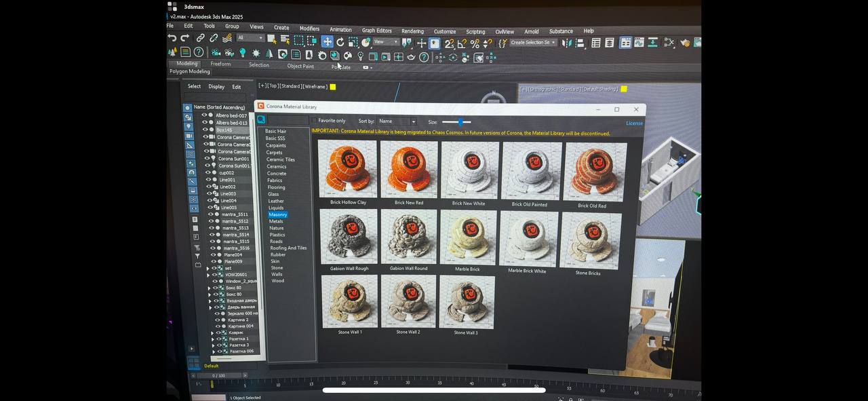
Task: Activate the Select and Rotate tool
Action: 340,41
